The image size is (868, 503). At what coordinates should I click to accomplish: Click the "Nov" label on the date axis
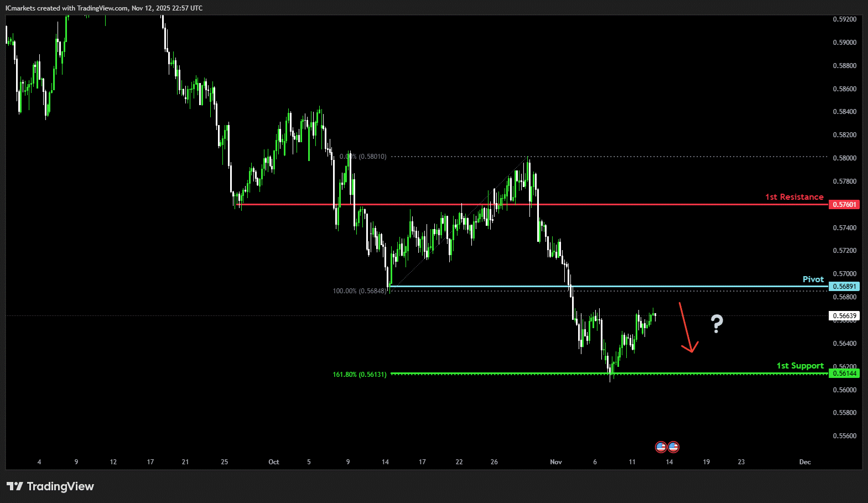(556, 462)
